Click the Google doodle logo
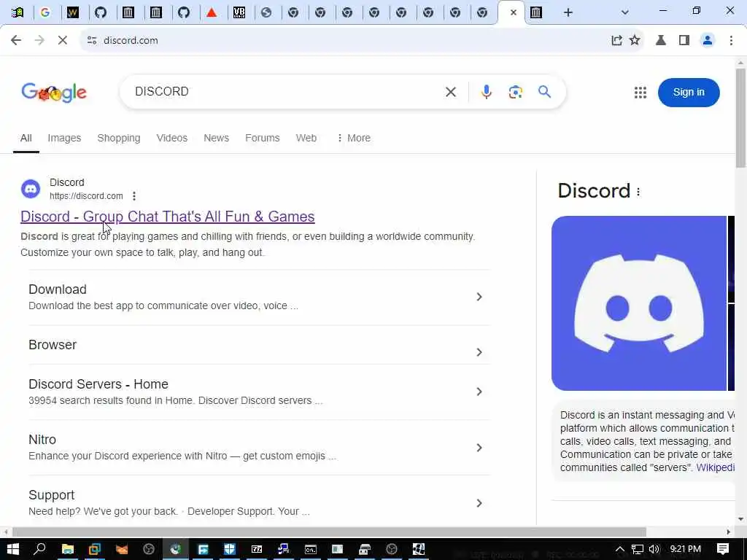The image size is (747, 560). pos(54,93)
